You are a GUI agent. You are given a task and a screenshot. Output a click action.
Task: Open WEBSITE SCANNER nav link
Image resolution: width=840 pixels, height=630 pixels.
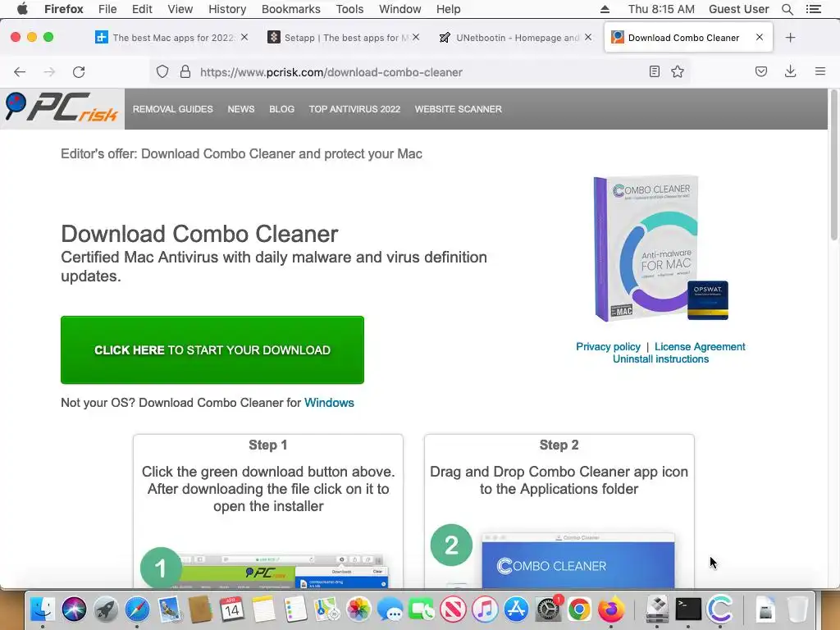458,109
